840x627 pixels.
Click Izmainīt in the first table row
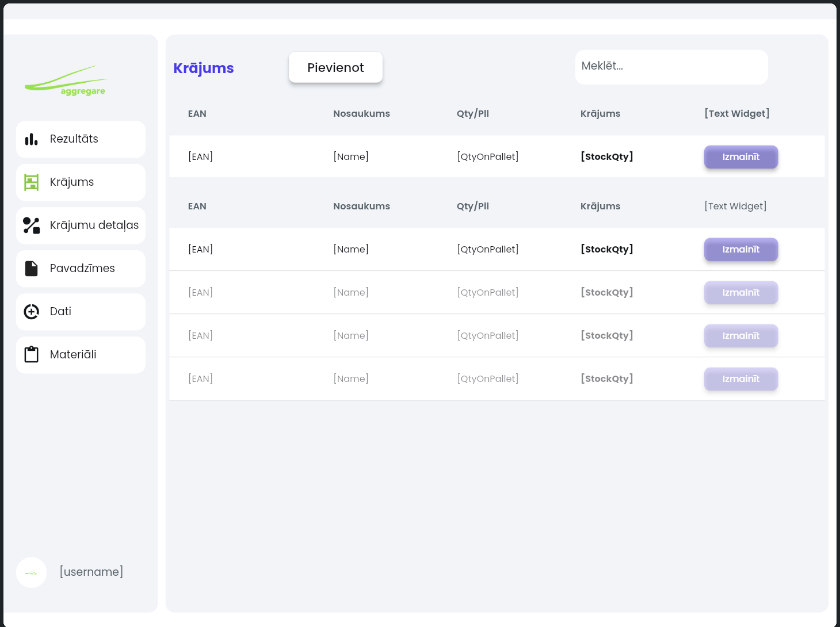[x=741, y=157]
